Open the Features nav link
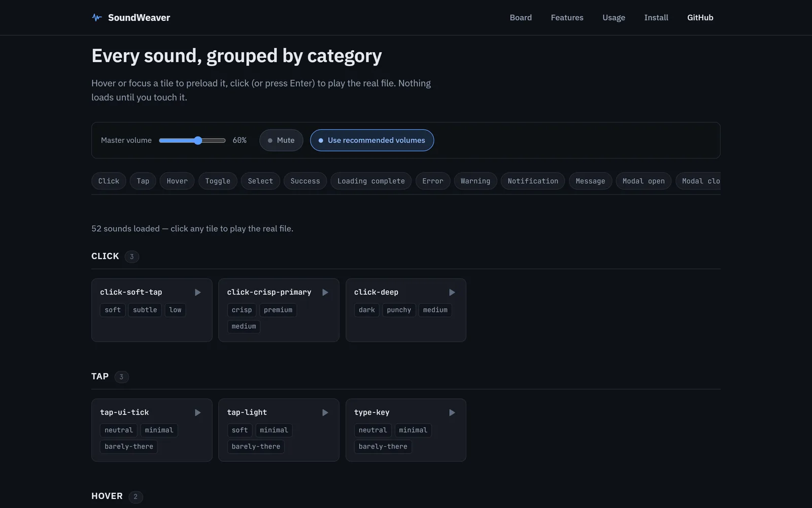Image resolution: width=812 pixels, height=508 pixels. [567, 18]
